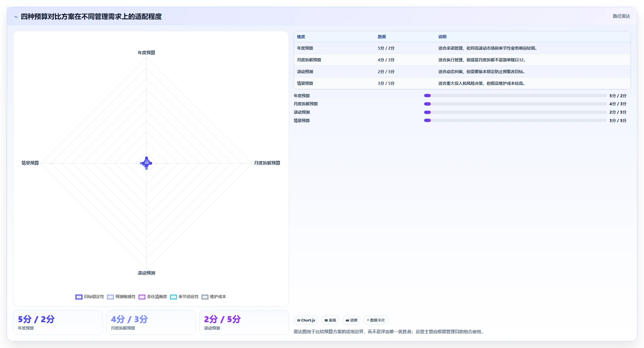
Task: Click the 月度拆解预算 progress bar
Action: click(x=515, y=104)
